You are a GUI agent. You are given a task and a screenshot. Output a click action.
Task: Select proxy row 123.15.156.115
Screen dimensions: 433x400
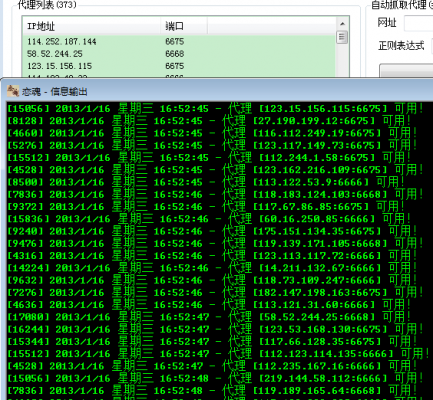tap(179, 66)
